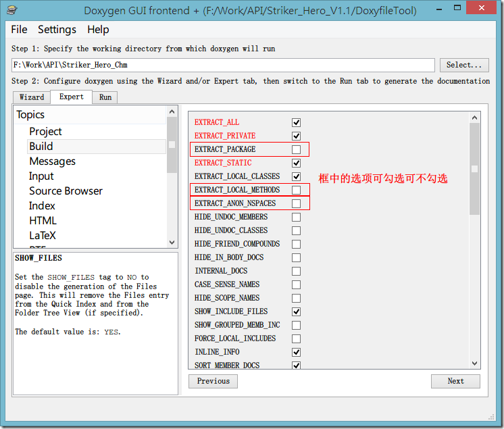Select Project in the Topics list

pyautogui.click(x=45, y=132)
